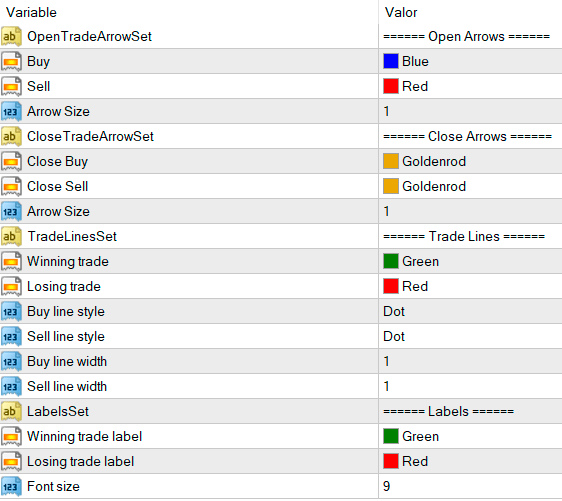Click the Variable column header

(x=32, y=13)
